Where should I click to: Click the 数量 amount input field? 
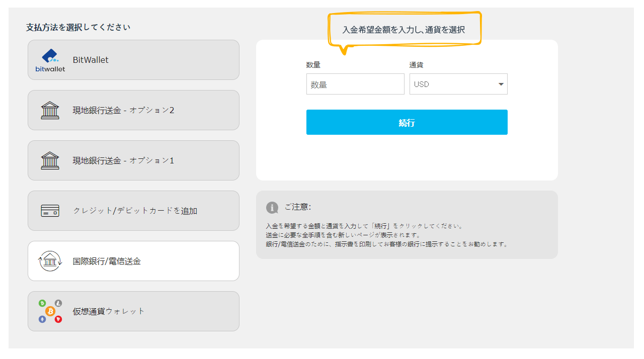pos(355,84)
